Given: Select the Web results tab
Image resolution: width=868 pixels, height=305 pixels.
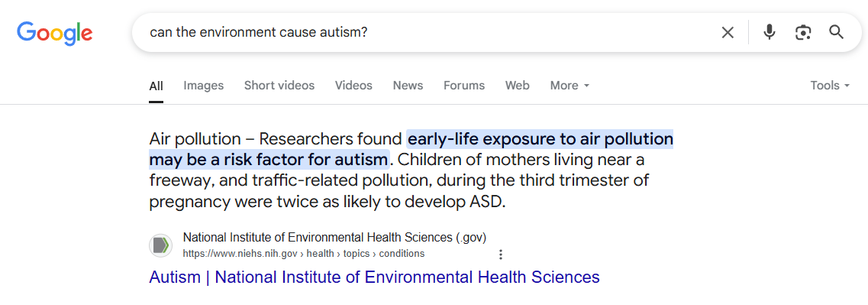Looking at the screenshot, I should (517, 86).
